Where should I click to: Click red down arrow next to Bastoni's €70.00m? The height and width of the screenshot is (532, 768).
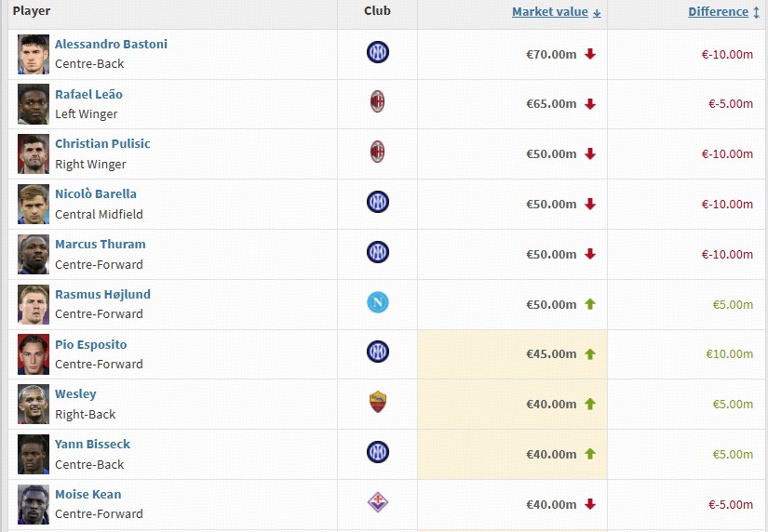(x=590, y=54)
